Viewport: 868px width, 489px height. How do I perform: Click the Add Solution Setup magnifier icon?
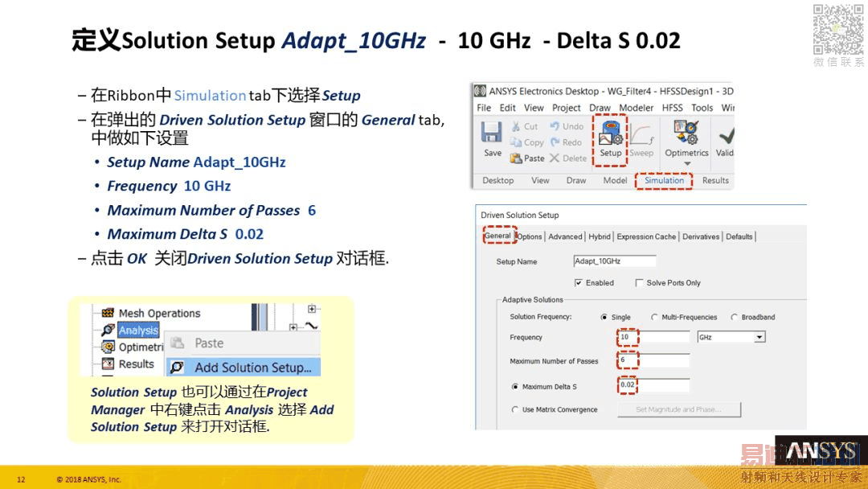(x=177, y=368)
